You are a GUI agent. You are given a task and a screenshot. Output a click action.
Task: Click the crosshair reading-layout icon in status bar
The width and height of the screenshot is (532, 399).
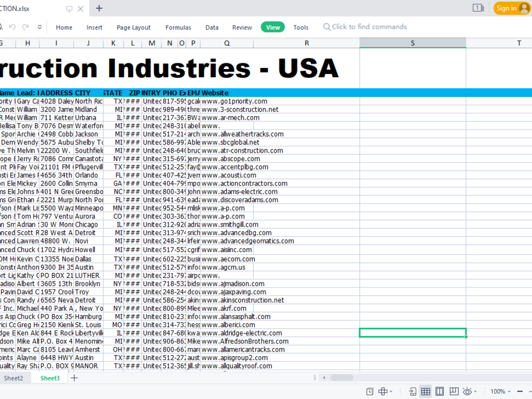click(x=383, y=392)
